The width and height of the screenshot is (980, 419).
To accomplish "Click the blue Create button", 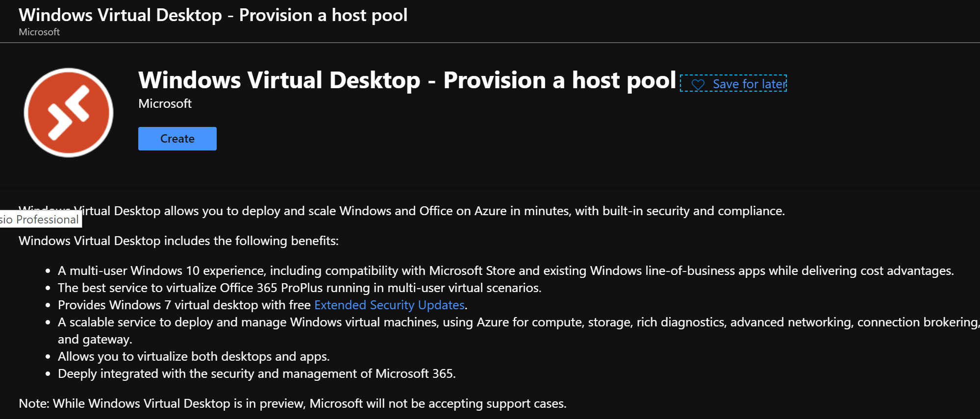I will [x=177, y=139].
